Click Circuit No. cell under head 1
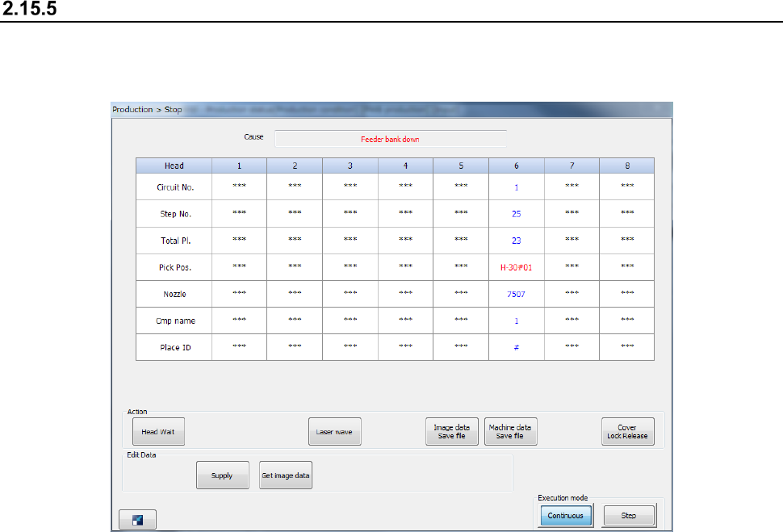The image size is (783, 532). 239,187
